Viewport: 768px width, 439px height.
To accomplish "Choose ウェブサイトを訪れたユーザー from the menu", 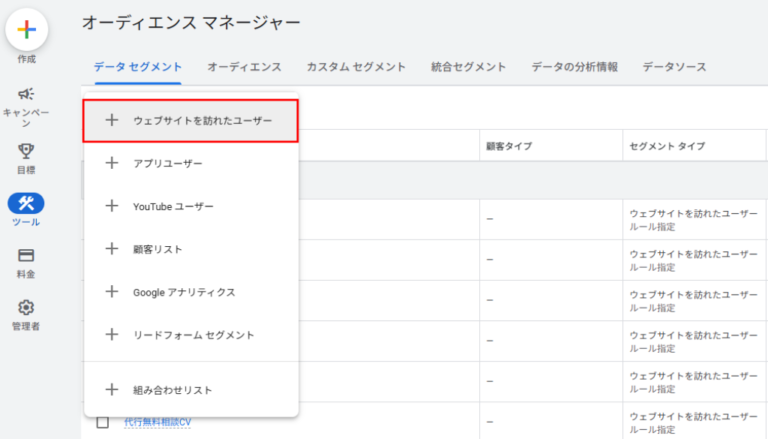I will 191,121.
